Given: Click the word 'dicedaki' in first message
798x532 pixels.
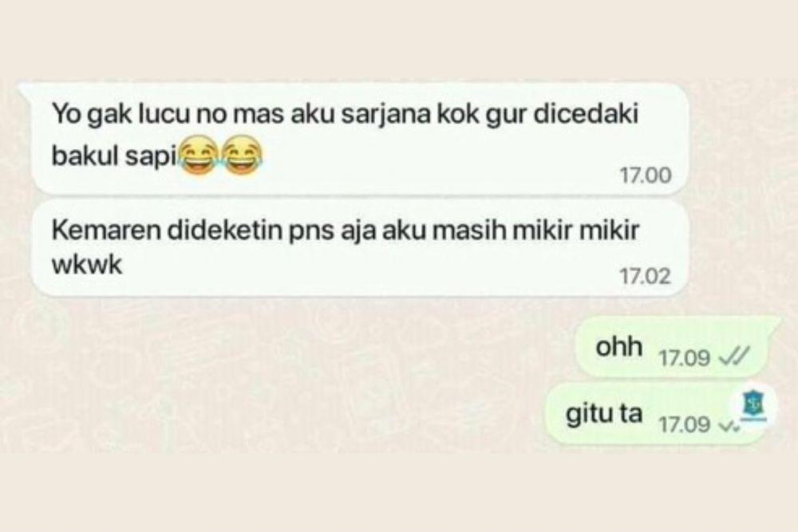Looking at the screenshot, I should pos(586,114).
